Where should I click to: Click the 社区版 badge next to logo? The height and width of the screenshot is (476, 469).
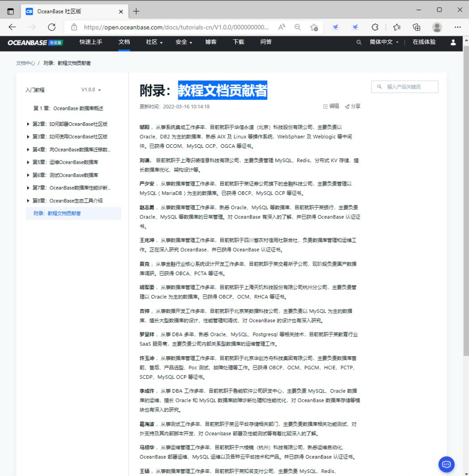point(56,42)
